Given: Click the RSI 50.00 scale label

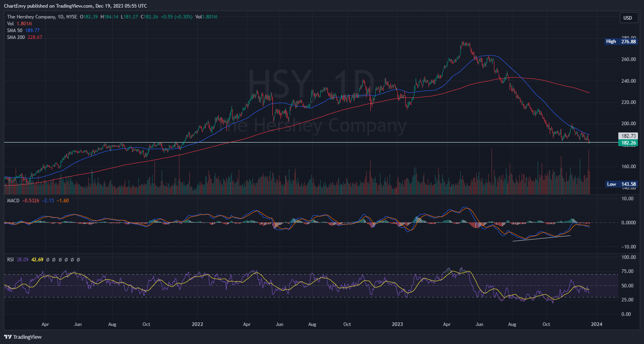Looking at the screenshot, I should (628, 286).
